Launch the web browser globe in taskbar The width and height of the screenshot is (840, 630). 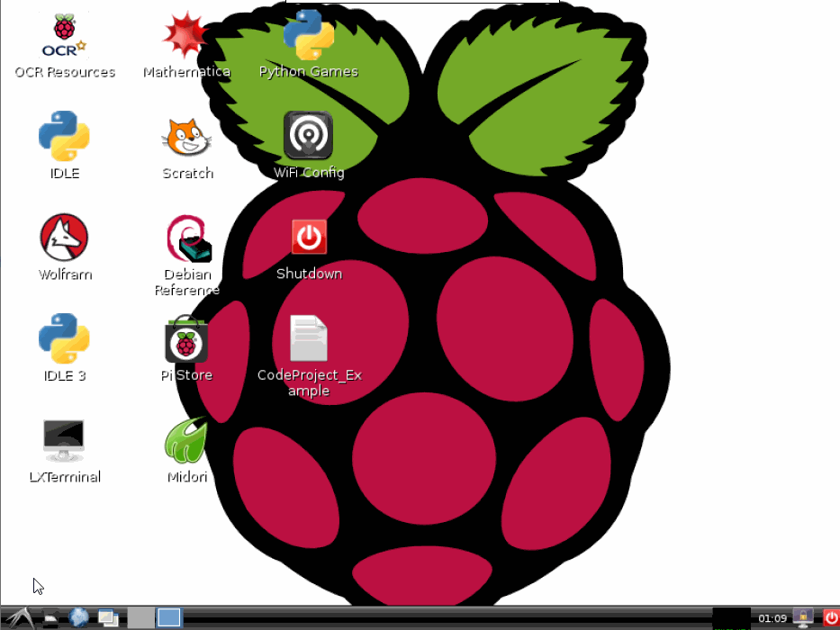[78, 618]
